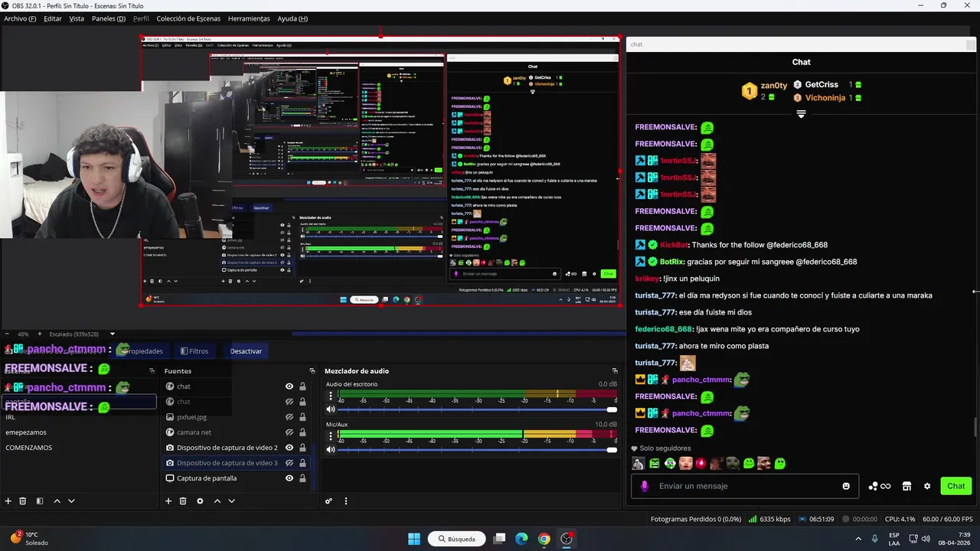
Task: Show hidden icons in the system tray
Action: 857,539
